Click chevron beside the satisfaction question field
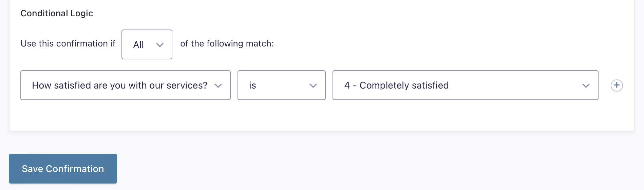The height and width of the screenshot is (190, 644). [218, 85]
